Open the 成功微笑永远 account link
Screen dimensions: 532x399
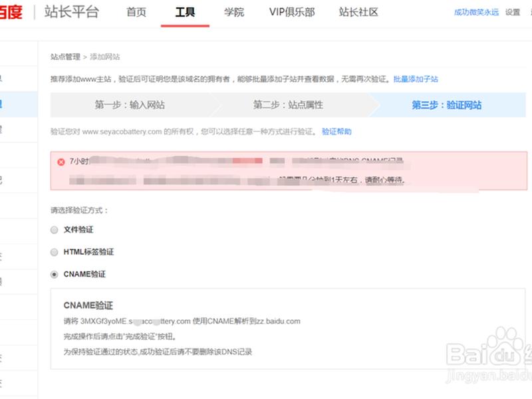point(476,12)
